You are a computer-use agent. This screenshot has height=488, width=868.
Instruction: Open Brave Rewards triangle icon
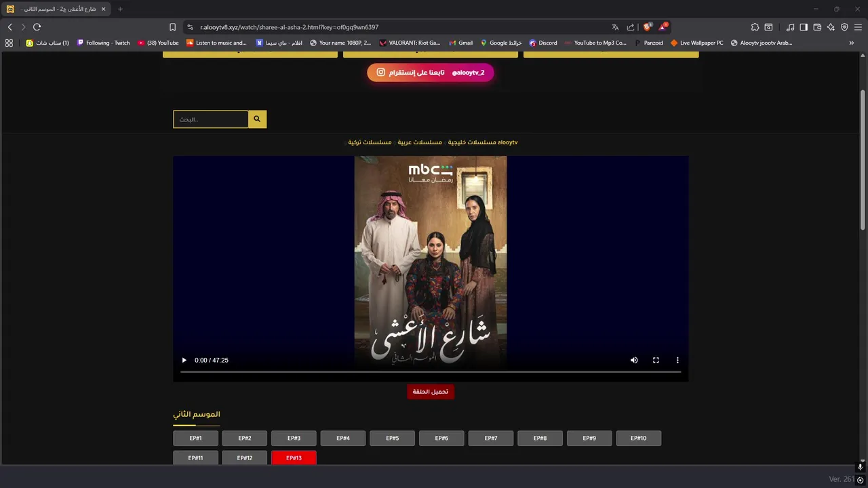(663, 27)
